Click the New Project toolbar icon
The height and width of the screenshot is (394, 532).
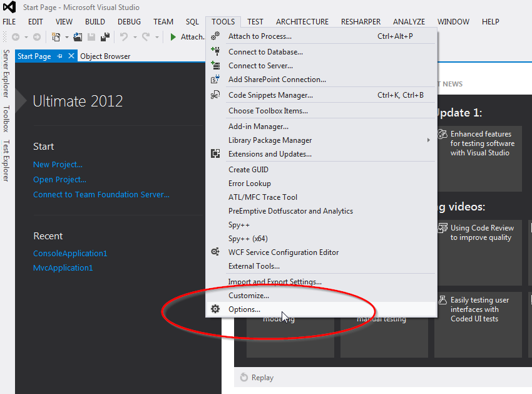pyautogui.click(x=56, y=37)
